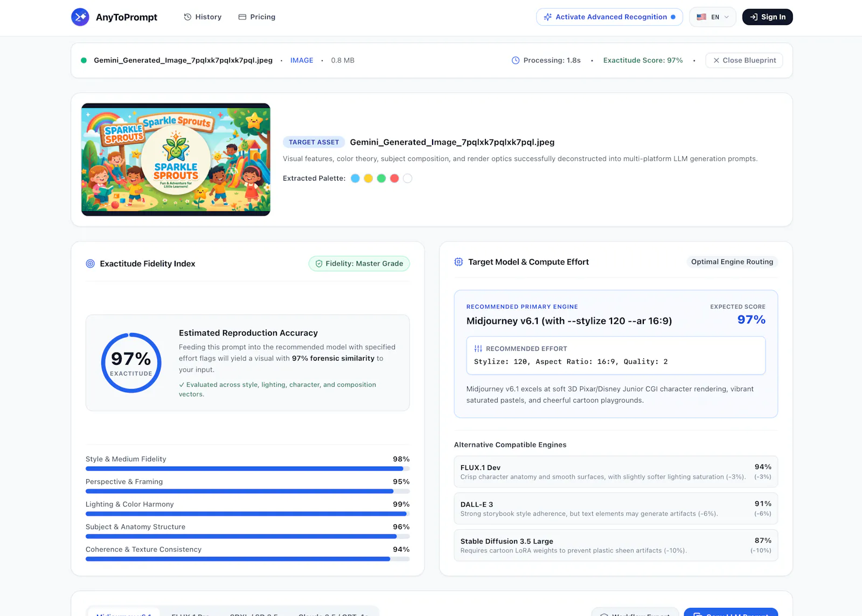Image resolution: width=862 pixels, height=616 pixels.
Task: Click the Sign In arrow icon
Action: tap(754, 17)
